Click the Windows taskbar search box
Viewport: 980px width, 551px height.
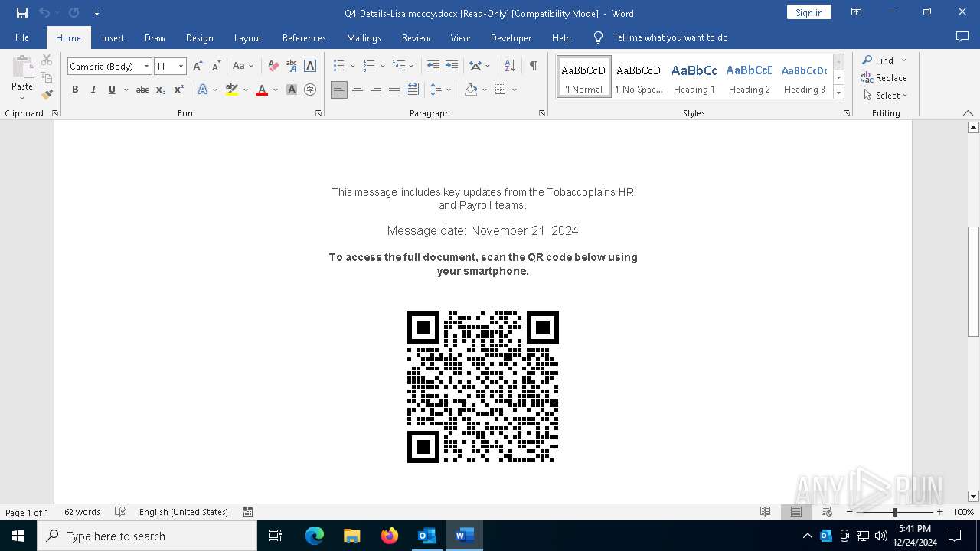[147, 536]
